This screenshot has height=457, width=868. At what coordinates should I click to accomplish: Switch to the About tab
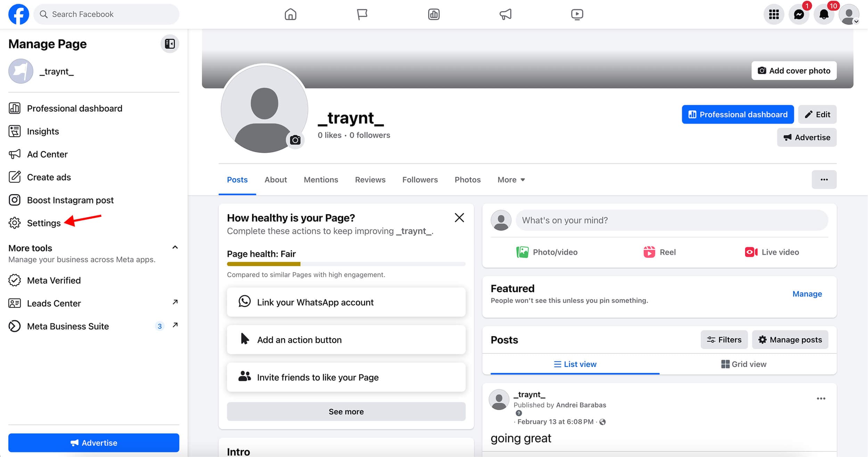(x=276, y=180)
